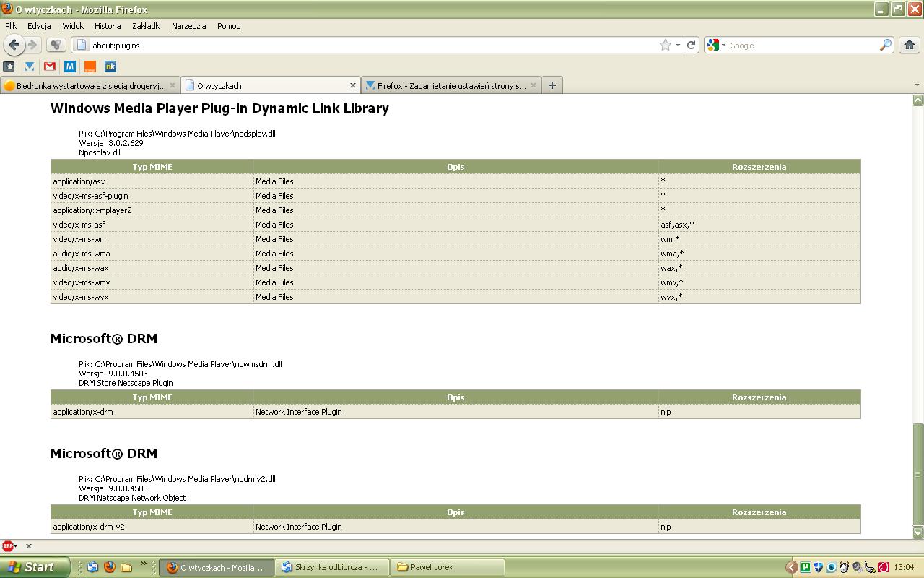The height and width of the screenshot is (578, 924).
Task: Switch to the Biedronka wystartowała tab
Action: point(90,85)
